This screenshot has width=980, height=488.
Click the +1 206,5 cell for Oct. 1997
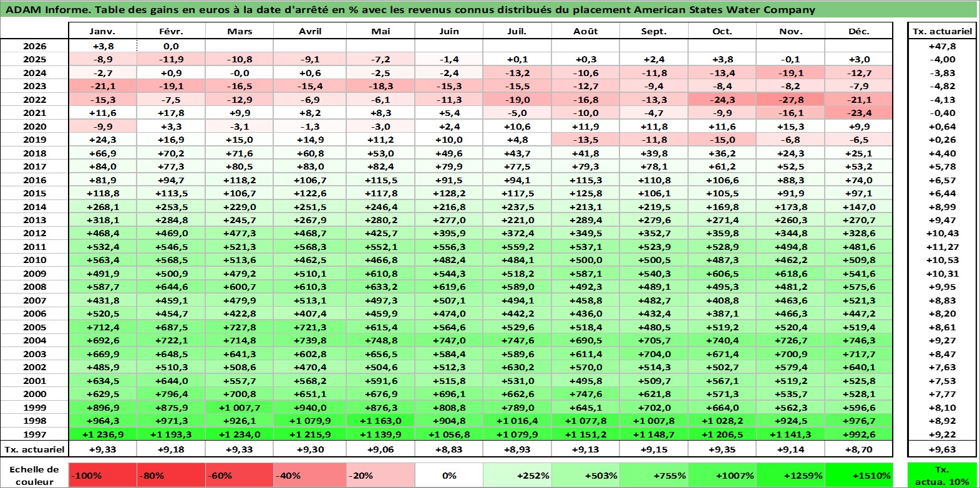point(722,434)
